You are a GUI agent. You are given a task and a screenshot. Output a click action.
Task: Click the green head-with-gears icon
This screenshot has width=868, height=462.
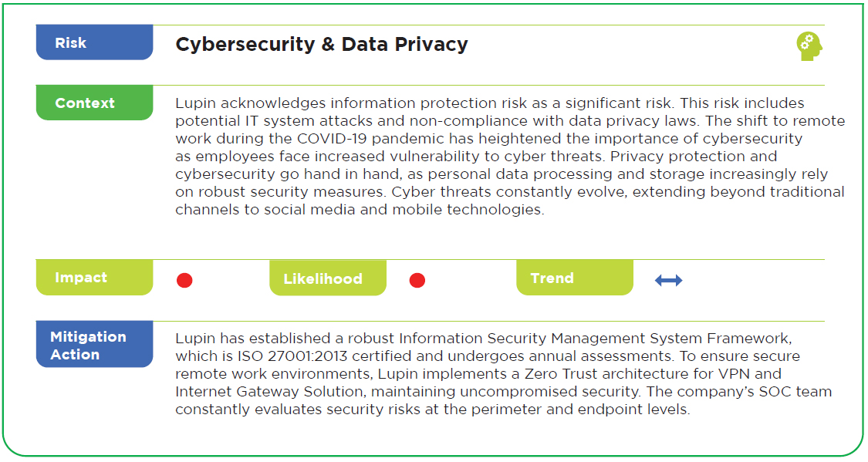click(809, 46)
